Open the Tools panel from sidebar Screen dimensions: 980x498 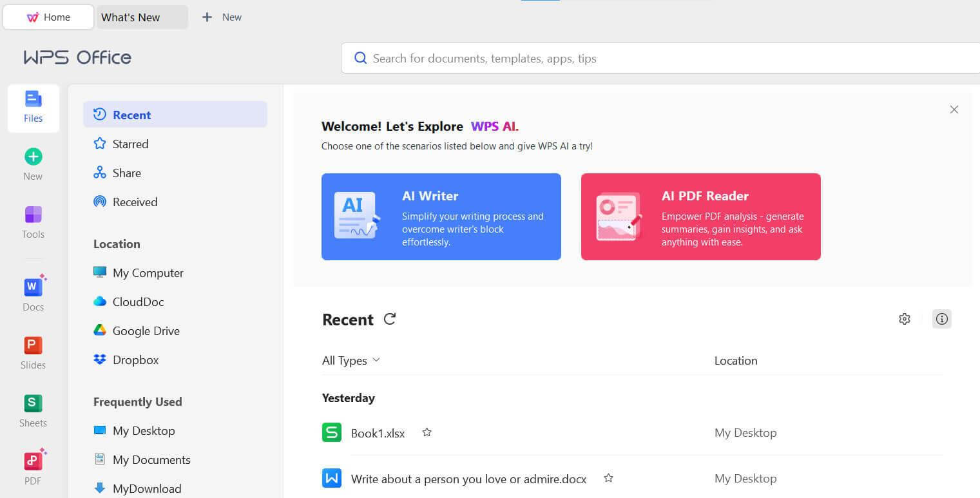pos(33,221)
